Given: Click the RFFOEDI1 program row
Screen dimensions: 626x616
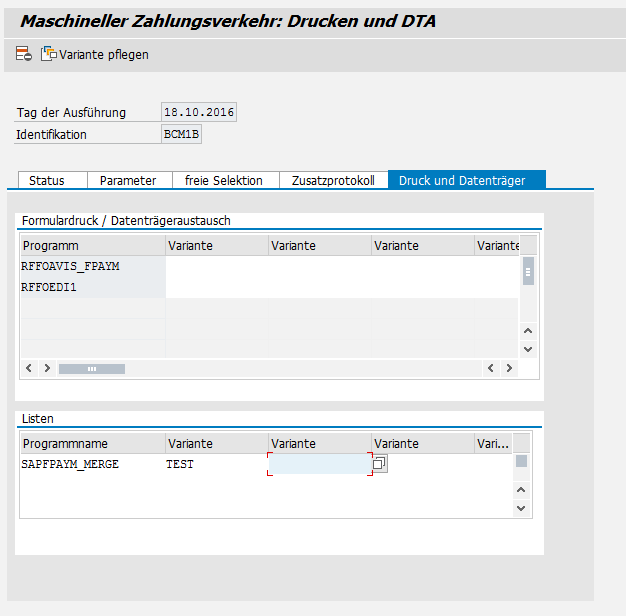Looking at the screenshot, I should click(x=91, y=287).
